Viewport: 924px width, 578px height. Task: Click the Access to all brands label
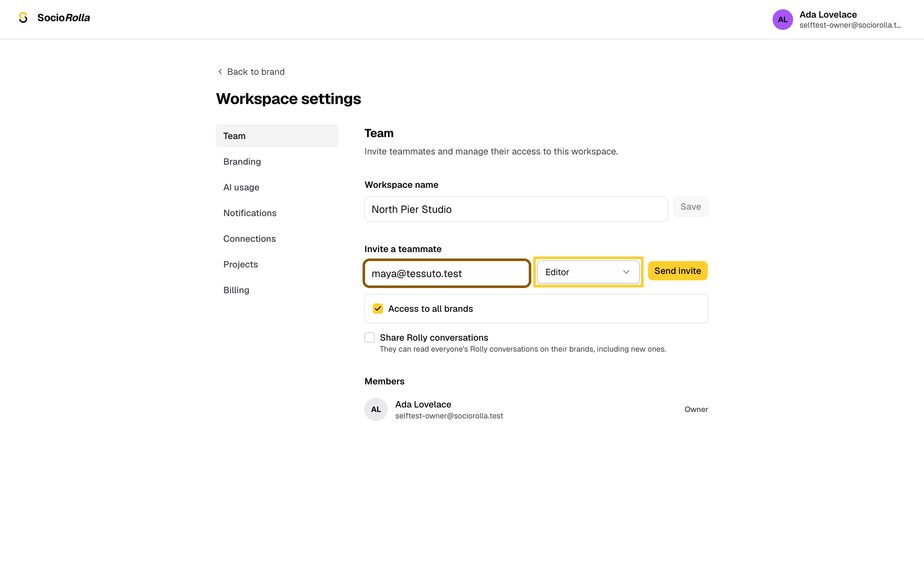coord(430,309)
